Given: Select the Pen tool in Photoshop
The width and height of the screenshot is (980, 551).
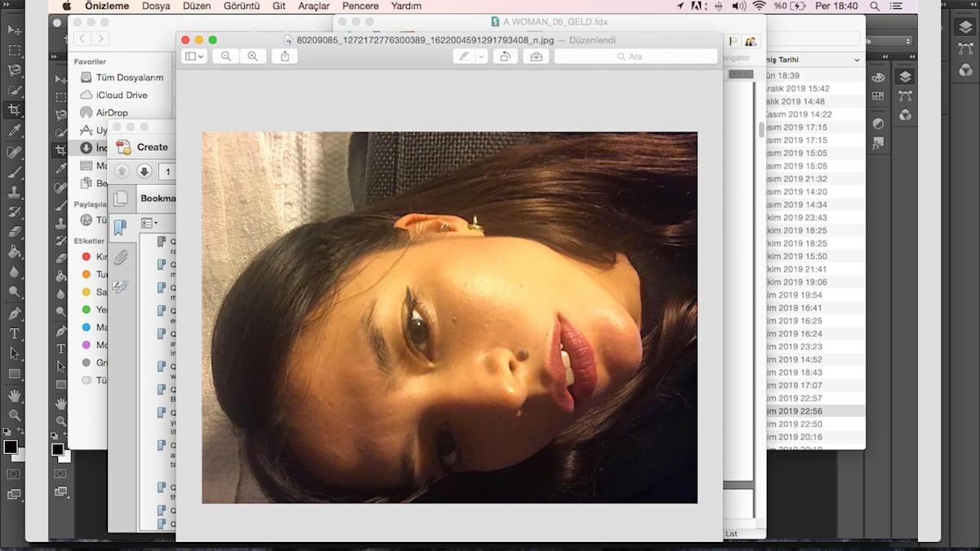Looking at the screenshot, I should click(x=14, y=313).
